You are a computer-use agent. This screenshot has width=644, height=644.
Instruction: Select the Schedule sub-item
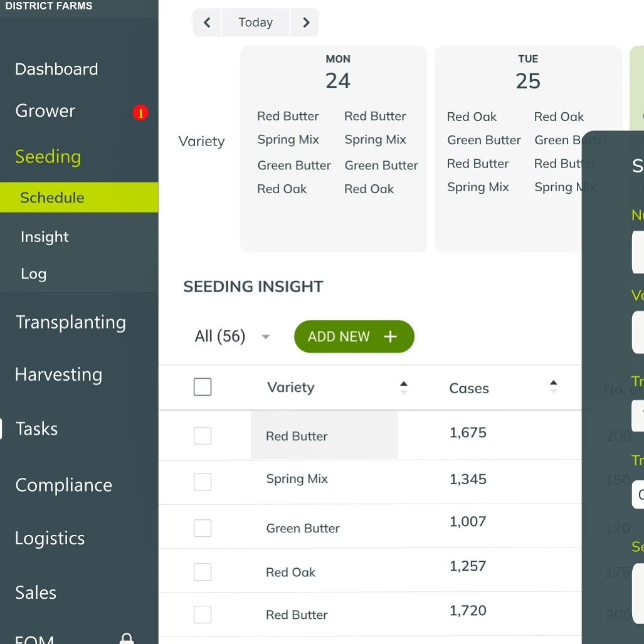pyautogui.click(x=79, y=198)
